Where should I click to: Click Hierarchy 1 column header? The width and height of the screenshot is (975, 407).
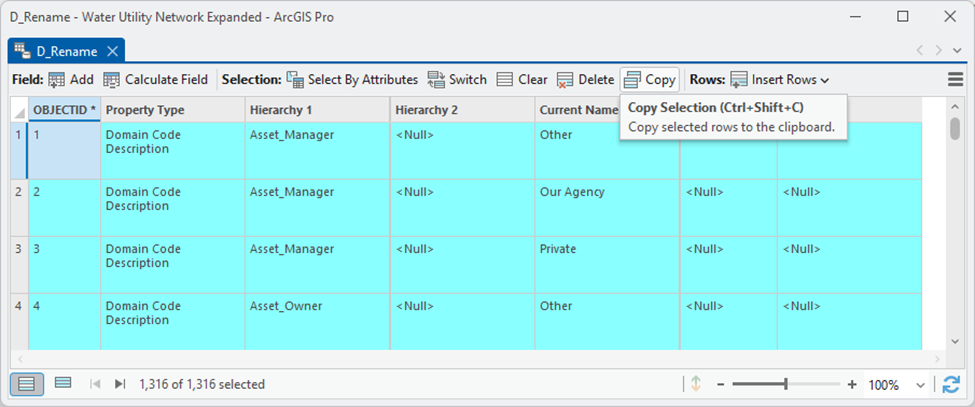317,110
